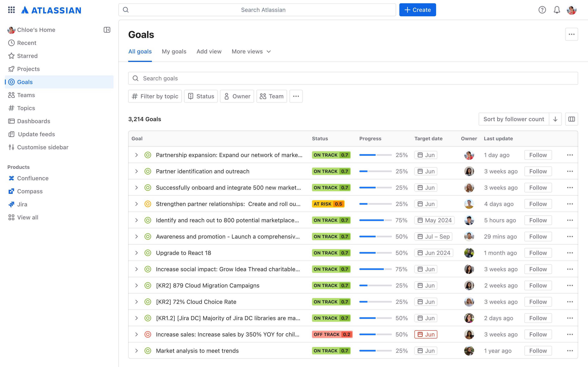Open the Goals section in the sidebar
Viewport: 588px width, 367px height.
[25, 82]
